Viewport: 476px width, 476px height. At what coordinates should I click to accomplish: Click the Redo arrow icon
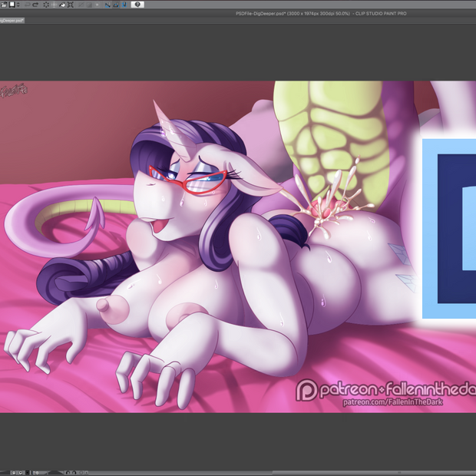point(35,5)
